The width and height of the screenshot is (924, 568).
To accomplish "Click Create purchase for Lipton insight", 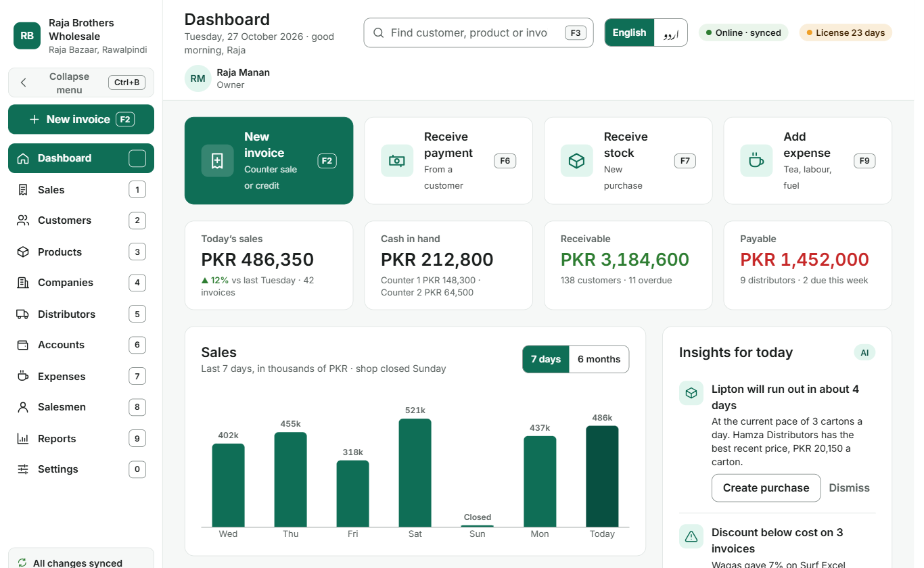I will click(x=766, y=488).
